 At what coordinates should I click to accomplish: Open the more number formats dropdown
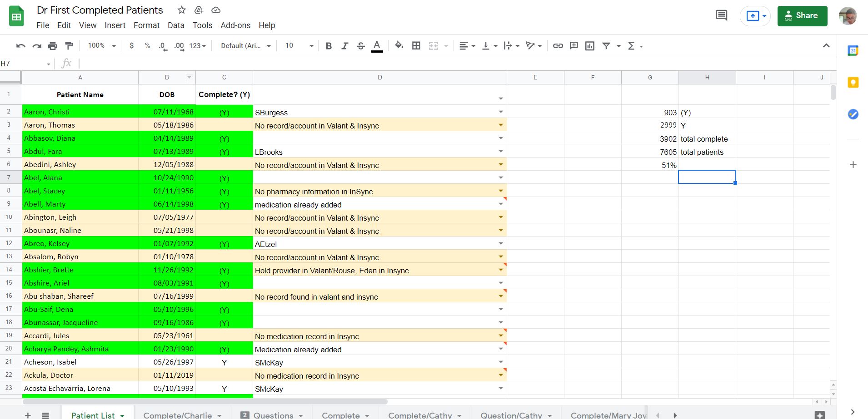click(x=198, y=46)
